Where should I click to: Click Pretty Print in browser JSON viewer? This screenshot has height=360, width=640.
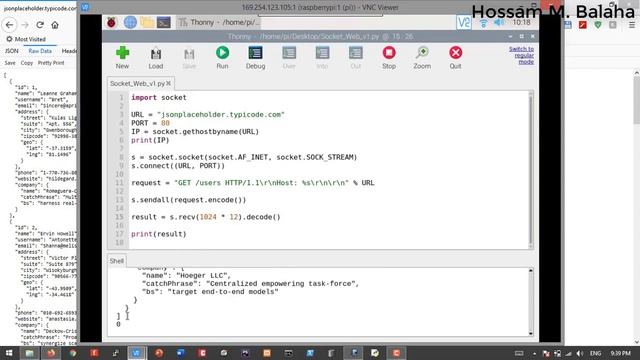click(x=51, y=63)
